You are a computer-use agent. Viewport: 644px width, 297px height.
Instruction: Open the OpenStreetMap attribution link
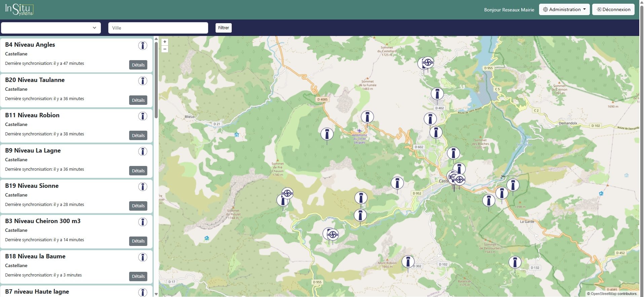(603, 294)
